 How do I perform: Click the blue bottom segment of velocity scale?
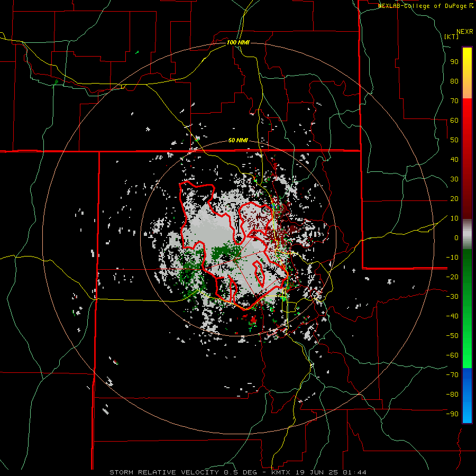(467, 396)
